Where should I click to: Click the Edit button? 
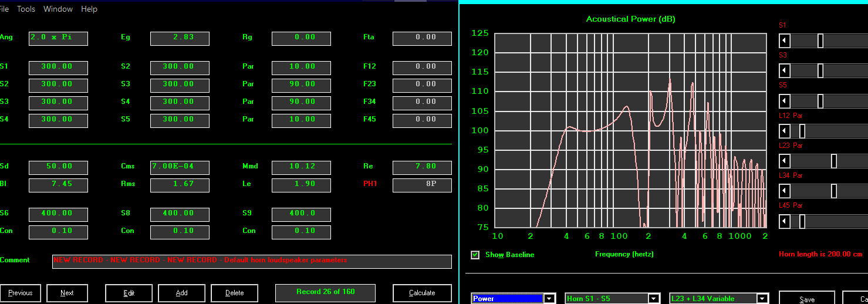coord(129,293)
